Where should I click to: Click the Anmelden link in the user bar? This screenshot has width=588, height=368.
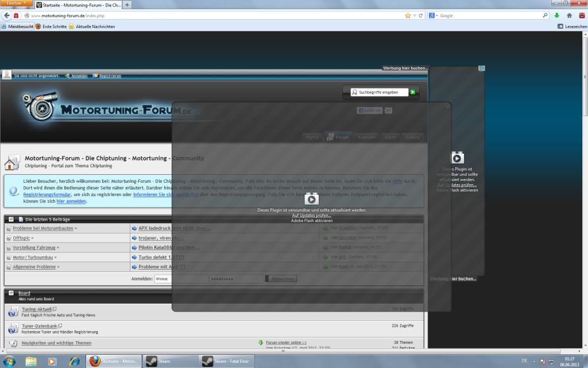point(79,76)
